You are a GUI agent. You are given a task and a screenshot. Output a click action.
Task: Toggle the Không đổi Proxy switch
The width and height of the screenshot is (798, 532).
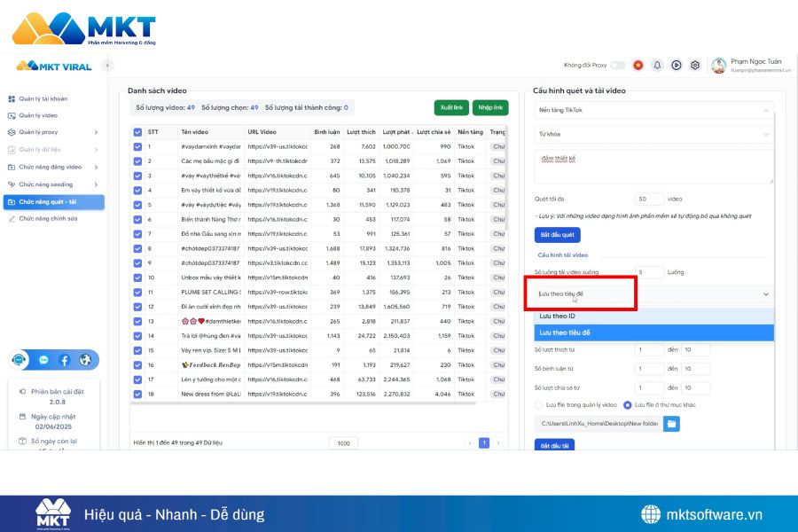point(617,66)
